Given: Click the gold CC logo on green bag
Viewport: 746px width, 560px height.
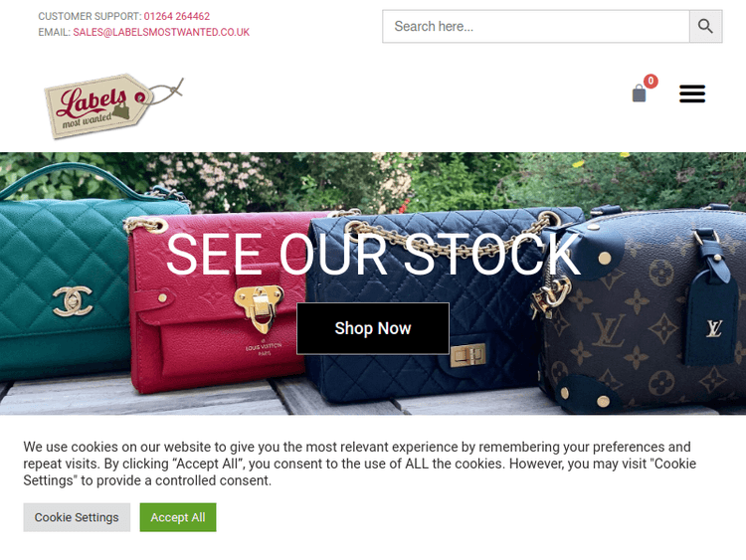Looking at the screenshot, I should click(73, 300).
